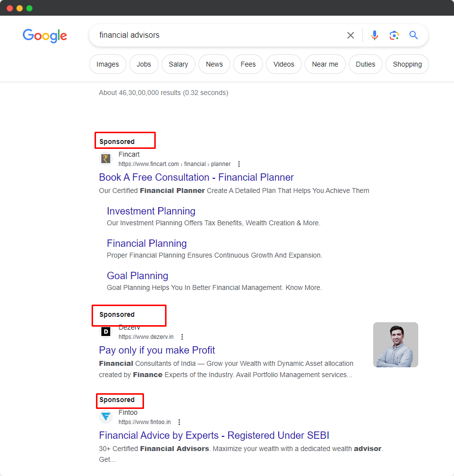Viewport: 454px width, 476px height.
Task: Click 'Financial Consultants of India' description text
Action: click(x=226, y=369)
